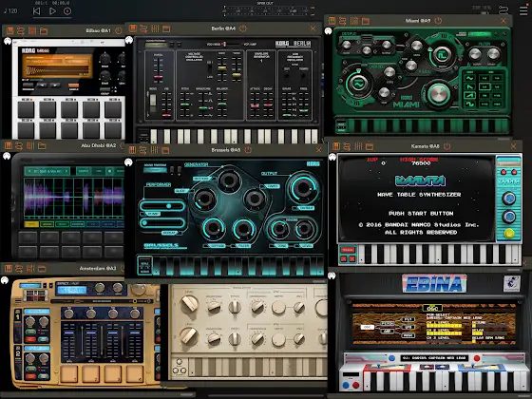
Task: Click the first orange pad on Amsterdam
Action: click(68, 373)
